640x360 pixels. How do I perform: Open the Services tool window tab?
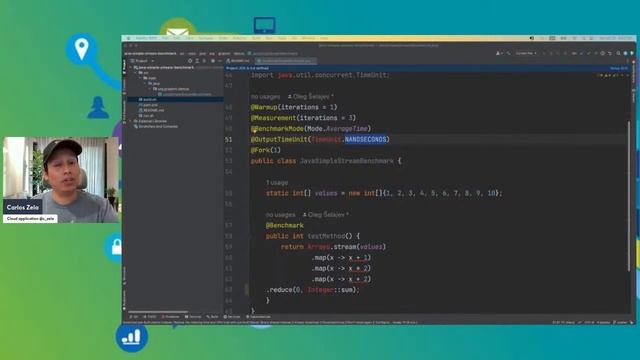pyautogui.click(x=232, y=317)
